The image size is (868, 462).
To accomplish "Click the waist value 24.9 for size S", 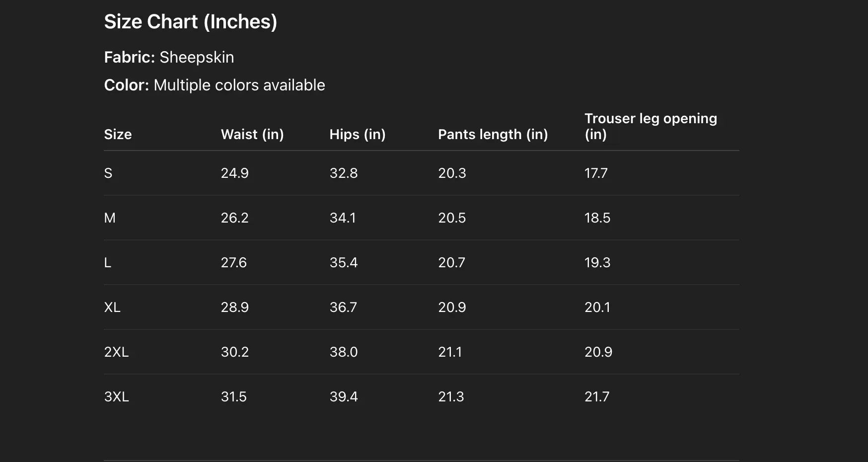I will [x=234, y=173].
